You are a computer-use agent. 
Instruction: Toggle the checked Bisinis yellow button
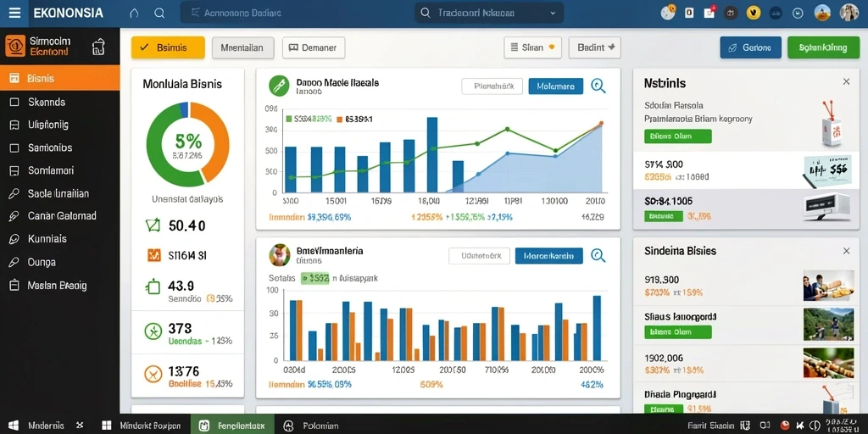(168, 47)
